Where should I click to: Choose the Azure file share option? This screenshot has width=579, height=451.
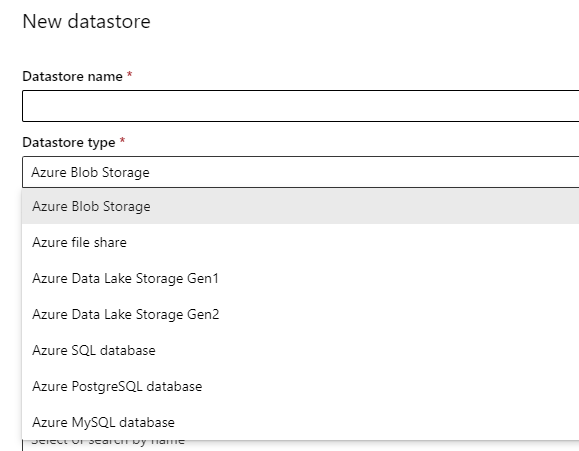[x=301, y=242]
